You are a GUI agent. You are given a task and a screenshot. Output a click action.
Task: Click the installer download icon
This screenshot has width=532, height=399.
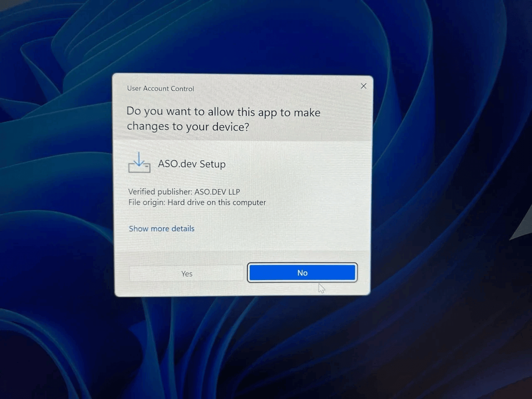pyautogui.click(x=139, y=163)
